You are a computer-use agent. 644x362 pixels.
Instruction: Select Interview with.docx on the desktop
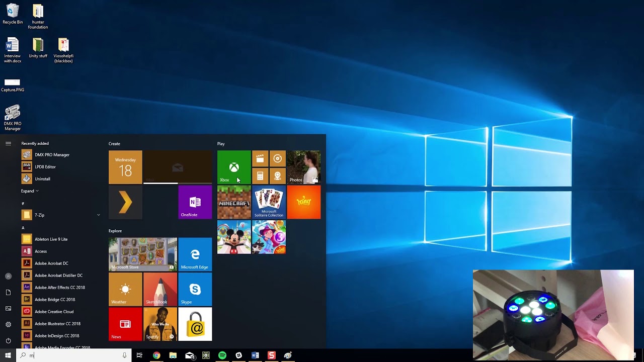[x=13, y=50]
